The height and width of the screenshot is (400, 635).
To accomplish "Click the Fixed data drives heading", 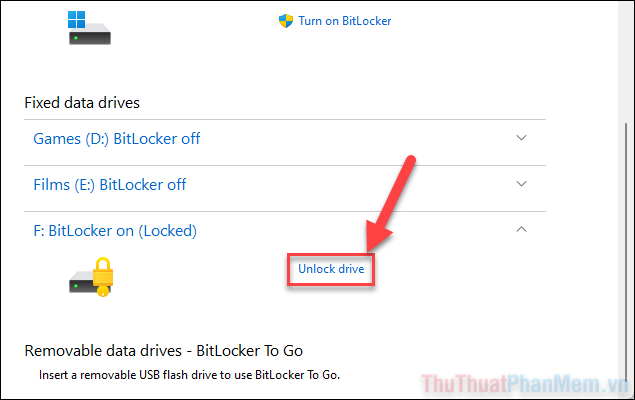I will click(x=82, y=103).
